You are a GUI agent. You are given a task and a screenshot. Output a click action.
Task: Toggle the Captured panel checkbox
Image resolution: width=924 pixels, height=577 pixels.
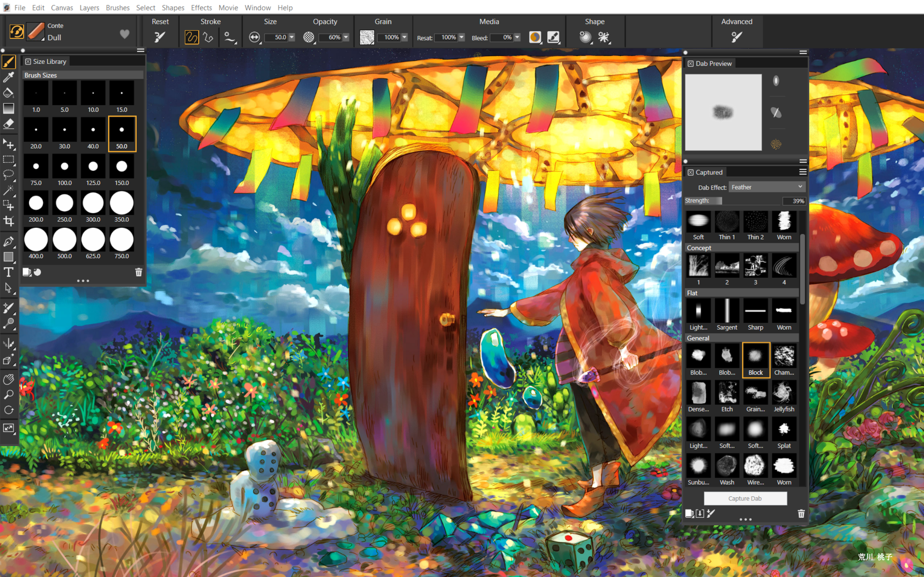click(690, 172)
